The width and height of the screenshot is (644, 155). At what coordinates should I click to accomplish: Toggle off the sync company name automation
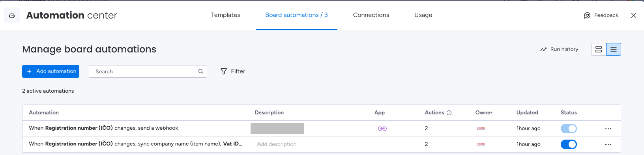(569, 144)
